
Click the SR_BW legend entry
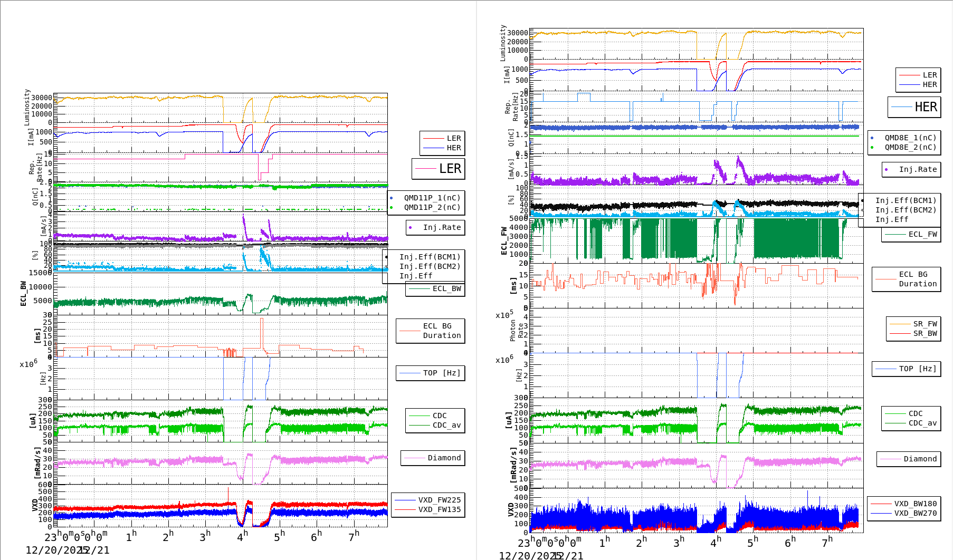point(925,333)
